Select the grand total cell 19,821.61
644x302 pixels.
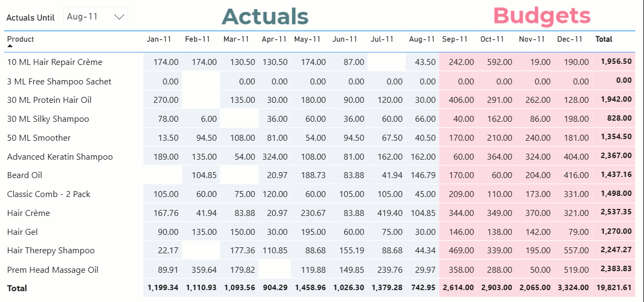pos(614,288)
